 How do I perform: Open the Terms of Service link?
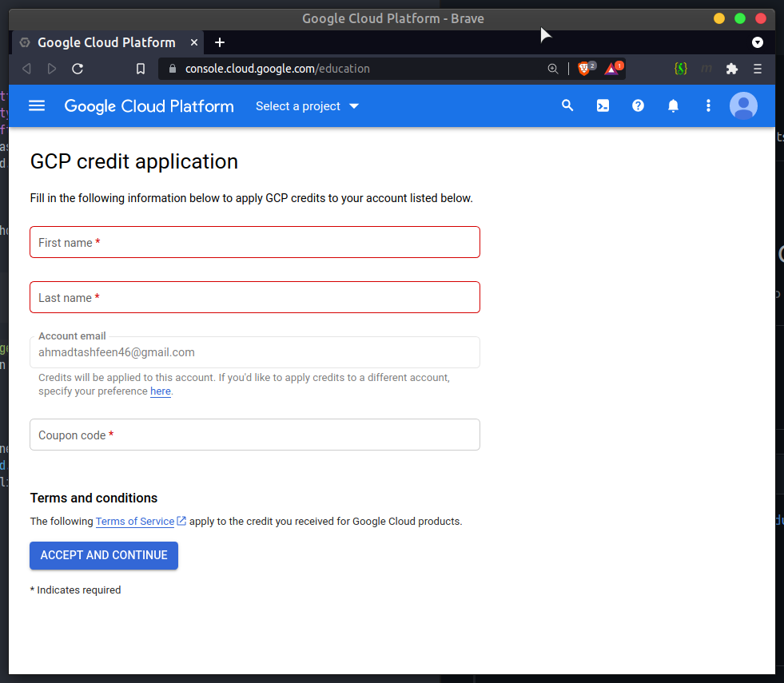[x=135, y=522]
